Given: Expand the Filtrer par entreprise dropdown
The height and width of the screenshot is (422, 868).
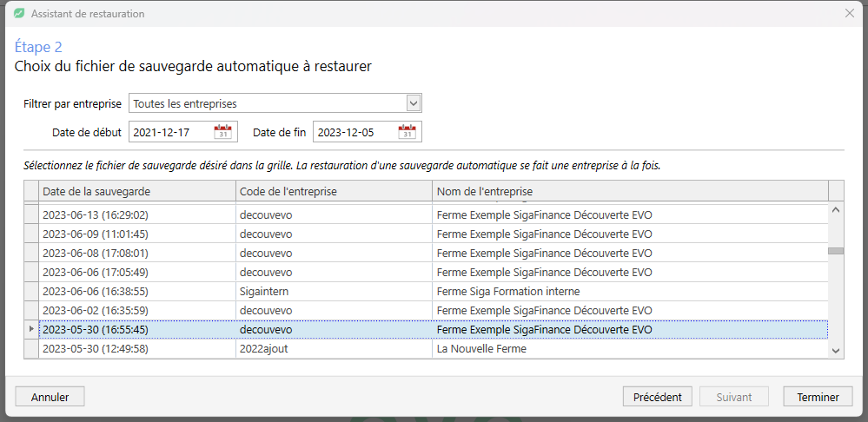Looking at the screenshot, I should pos(414,103).
